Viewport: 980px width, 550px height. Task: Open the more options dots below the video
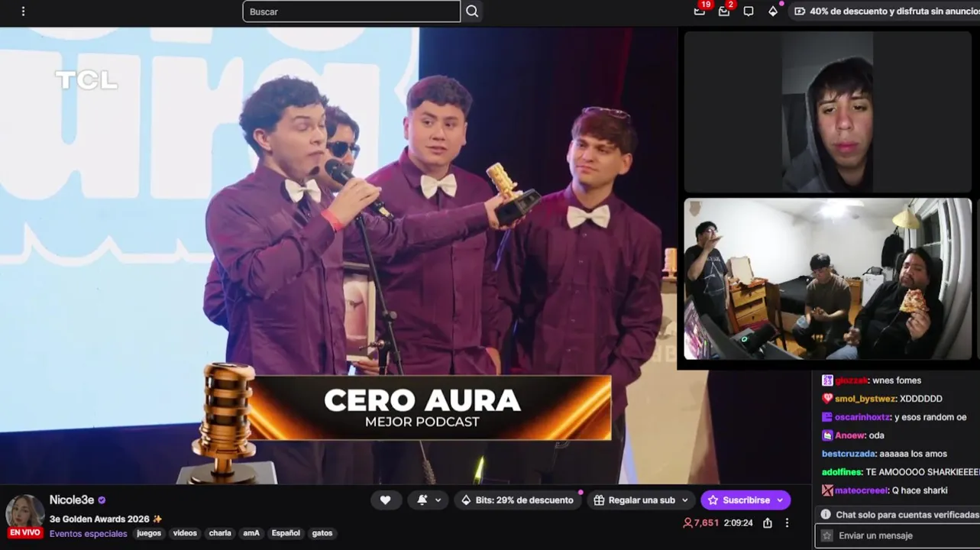point(787,523)
